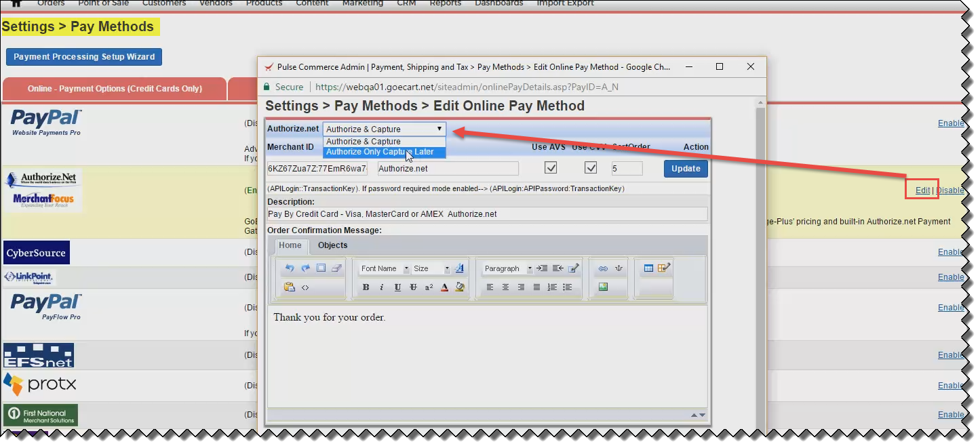
Task: Enable PayPal Website Payments Pro
Action: (x=951, y=123)
